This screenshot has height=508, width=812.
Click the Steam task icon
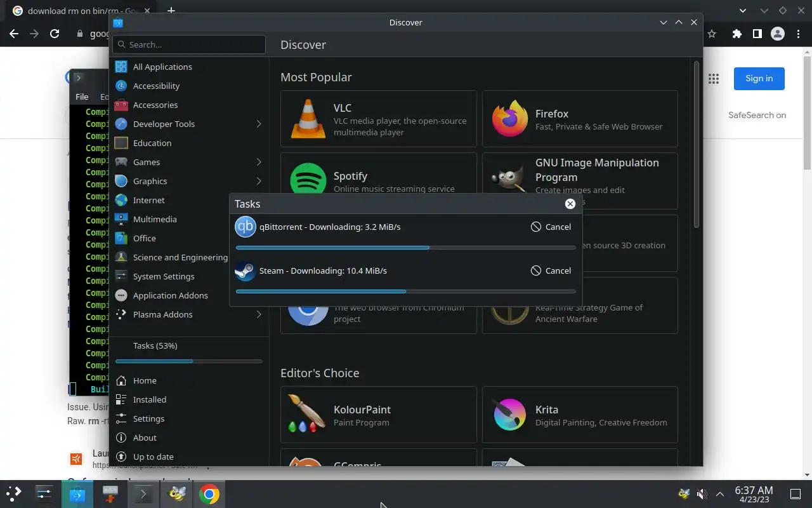tap(246, 271)
